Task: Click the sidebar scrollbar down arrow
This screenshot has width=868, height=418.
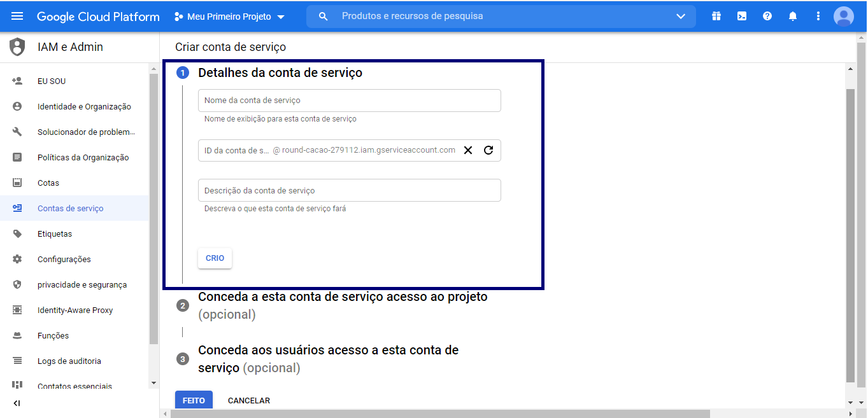Action: click(153, 383)
